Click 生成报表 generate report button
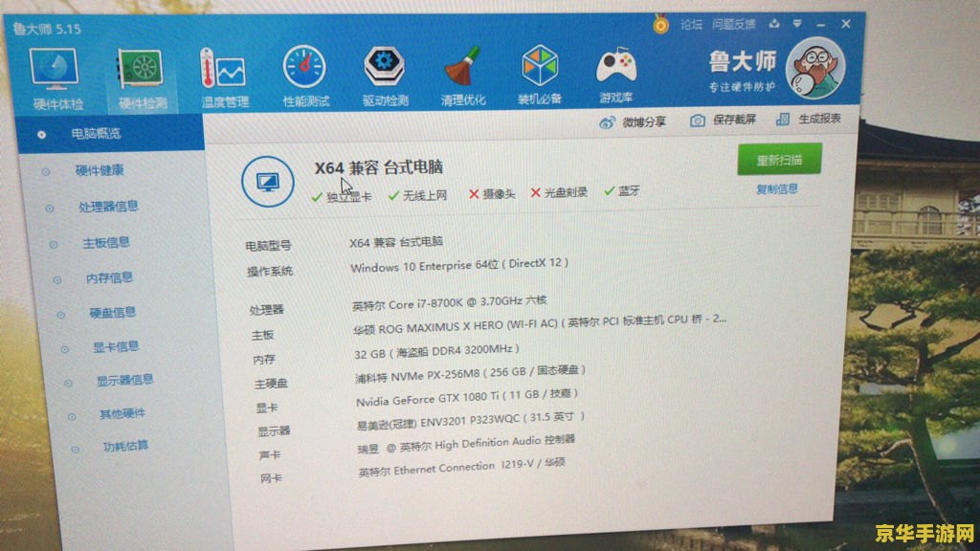The width and height of the screenshot is (980, 551). click(808, 119)
